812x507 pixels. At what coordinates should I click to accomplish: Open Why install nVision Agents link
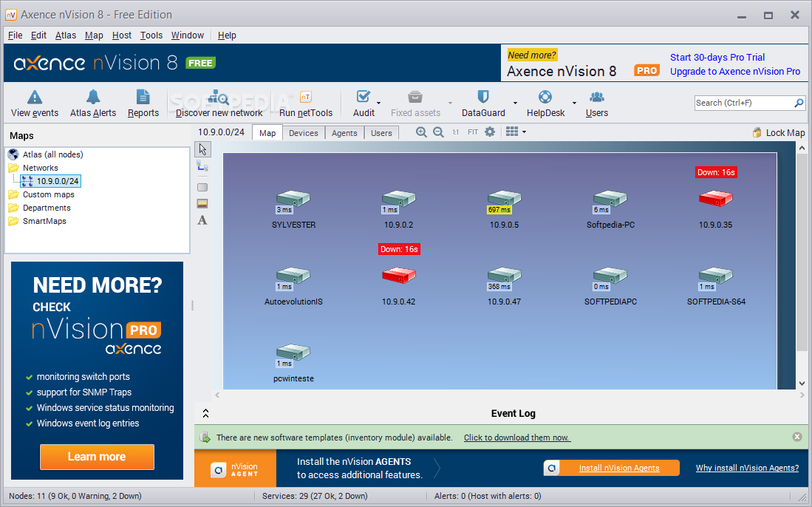[x=747, y=468]
